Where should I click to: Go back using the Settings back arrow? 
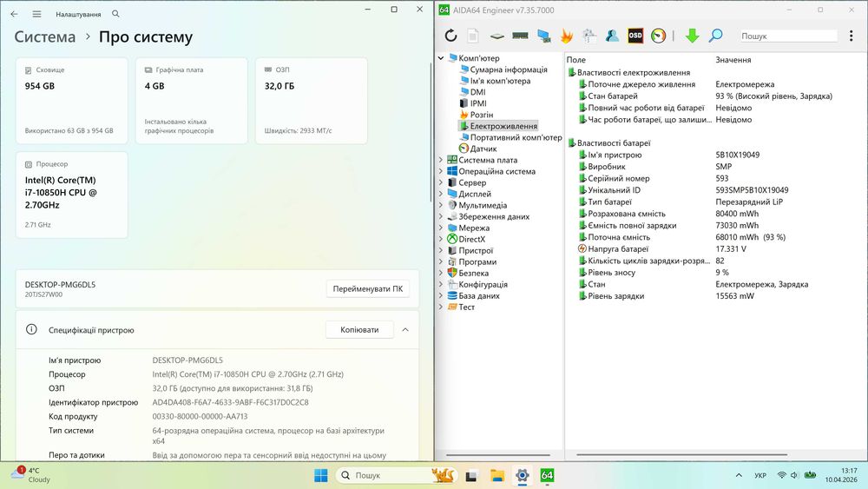[15, 14]
